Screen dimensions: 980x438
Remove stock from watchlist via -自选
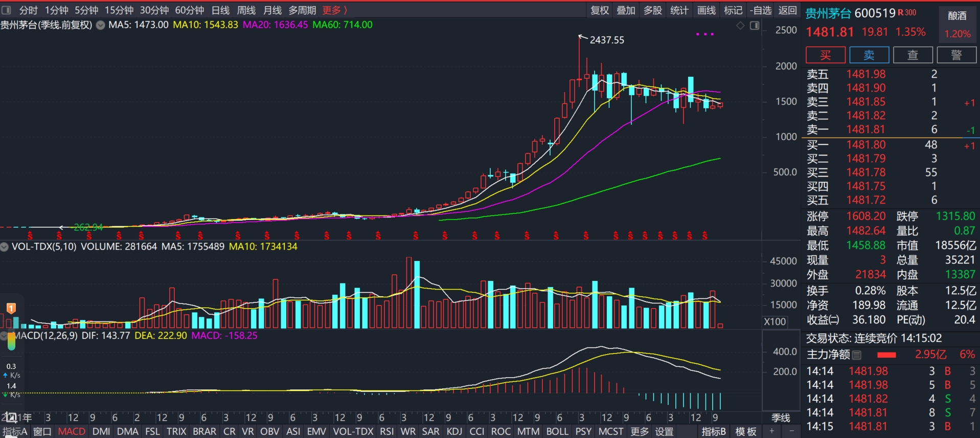[761, 10]
